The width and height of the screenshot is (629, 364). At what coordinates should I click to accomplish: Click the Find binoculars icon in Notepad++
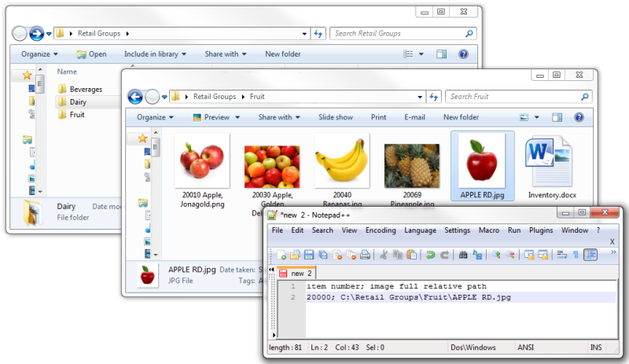click(x=463, y=255)
